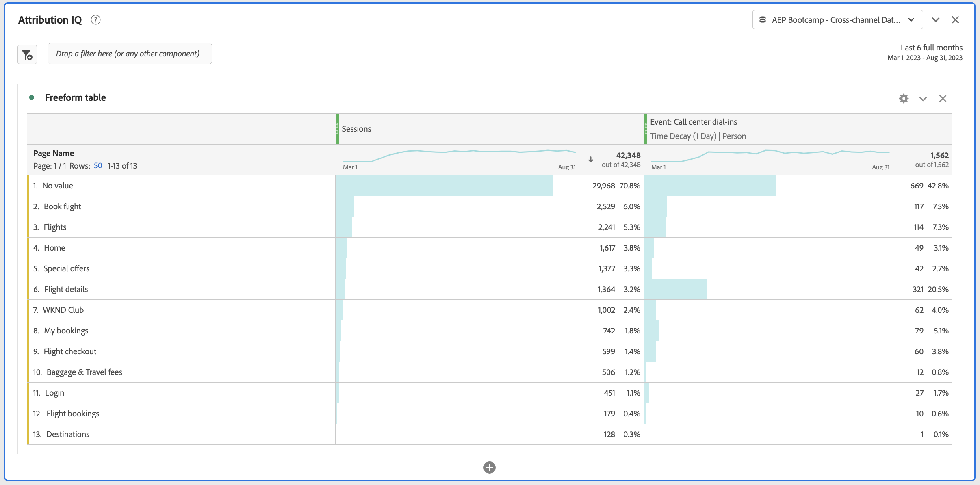Open the Last 6 full months date range
This screenshot has width=980, height=485.
(925, 52)
